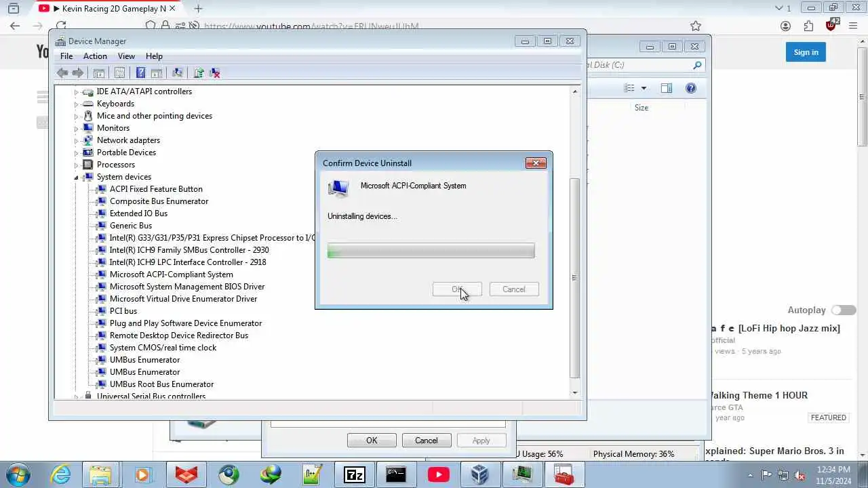Open the view options dropdown in Explorer window
The width and height of the screenshot is (868, 488).
click(644, 88)
